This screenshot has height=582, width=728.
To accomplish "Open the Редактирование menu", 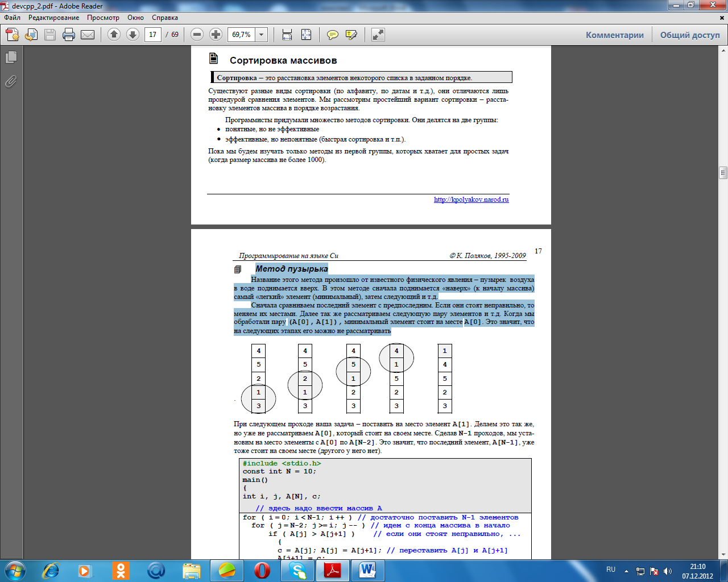I will (54, 18).
